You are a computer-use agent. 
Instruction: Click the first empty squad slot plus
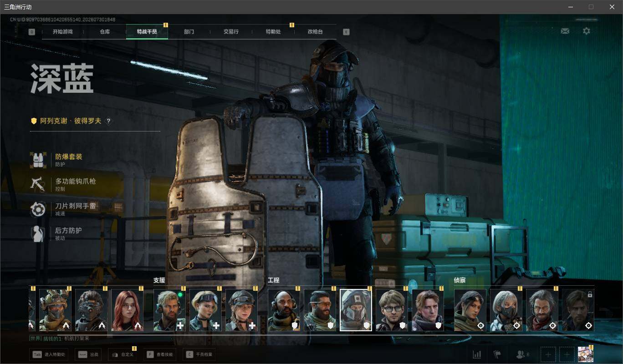(x=548, y=354)
